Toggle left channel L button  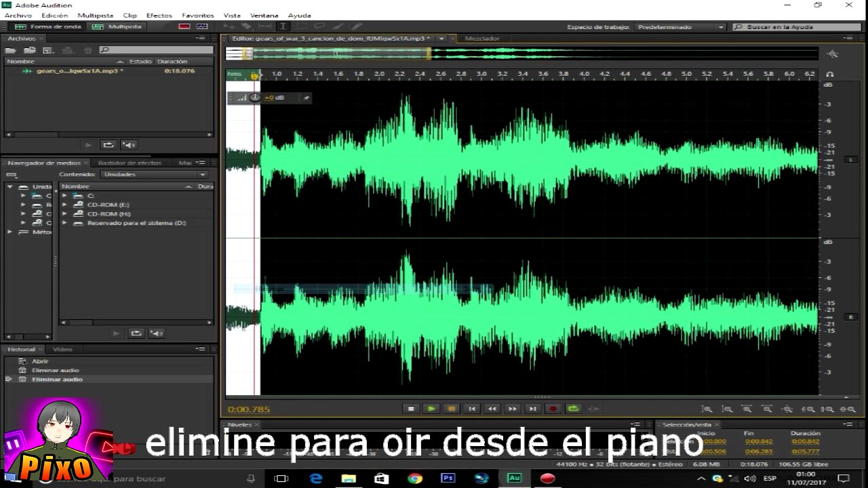tap(850, 160)
